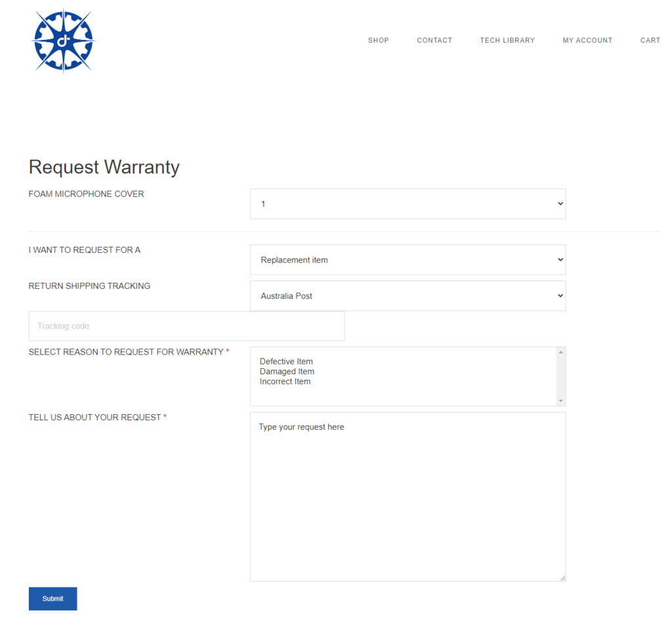This screenshot has height=621, width=672.
Task: Click the reason list scrollbar track
Action: [560, 377]
